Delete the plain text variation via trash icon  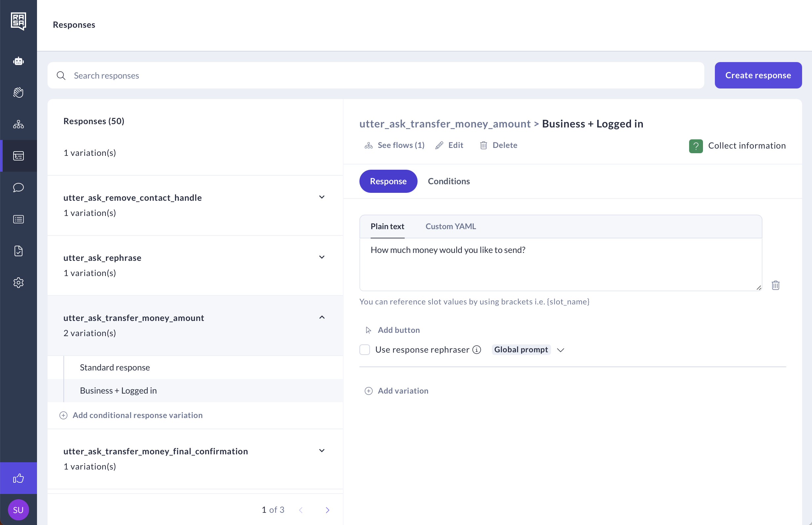click(x=775, y=285)
